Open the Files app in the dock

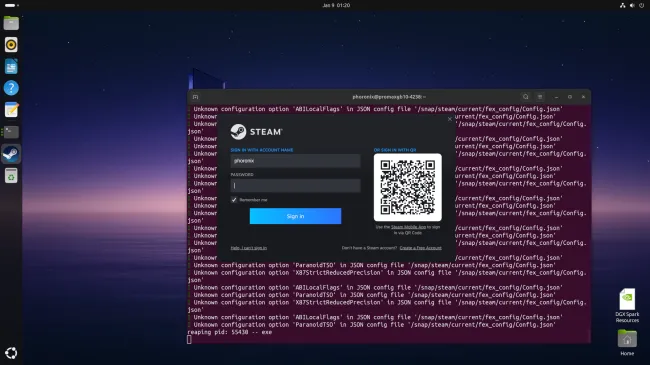click(x=11, y=23)
